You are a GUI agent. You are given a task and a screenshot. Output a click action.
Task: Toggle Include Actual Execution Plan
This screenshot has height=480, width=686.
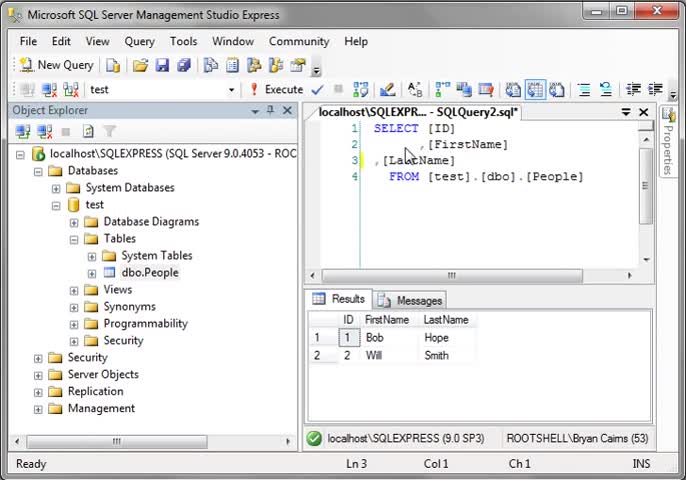pyautogui.click(x=442, y=90)
